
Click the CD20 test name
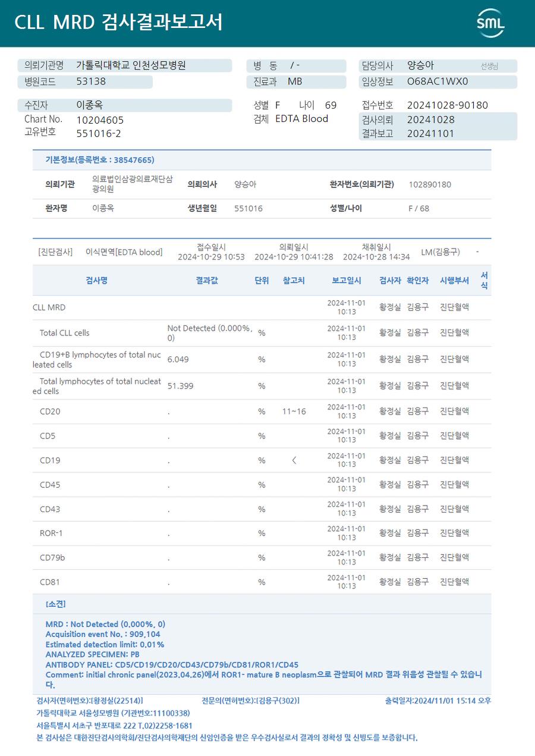click(x=50, y=412)
